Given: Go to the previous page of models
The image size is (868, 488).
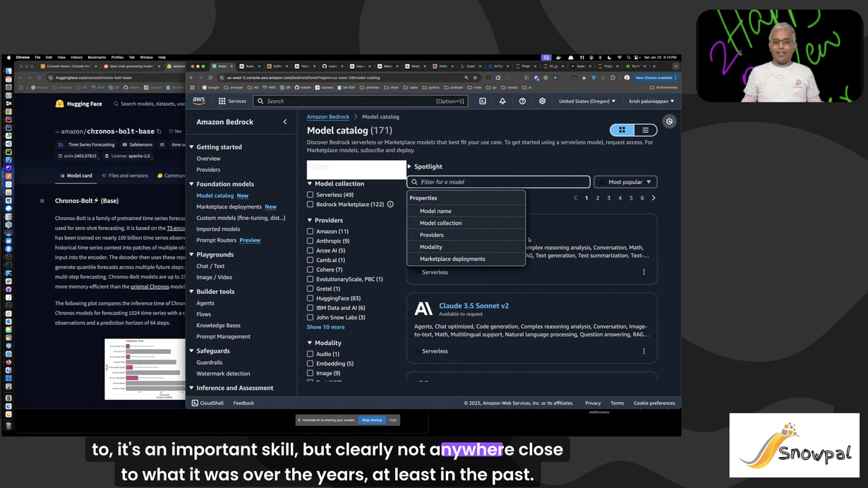Looking at the screenshot, I should [575, 198].
